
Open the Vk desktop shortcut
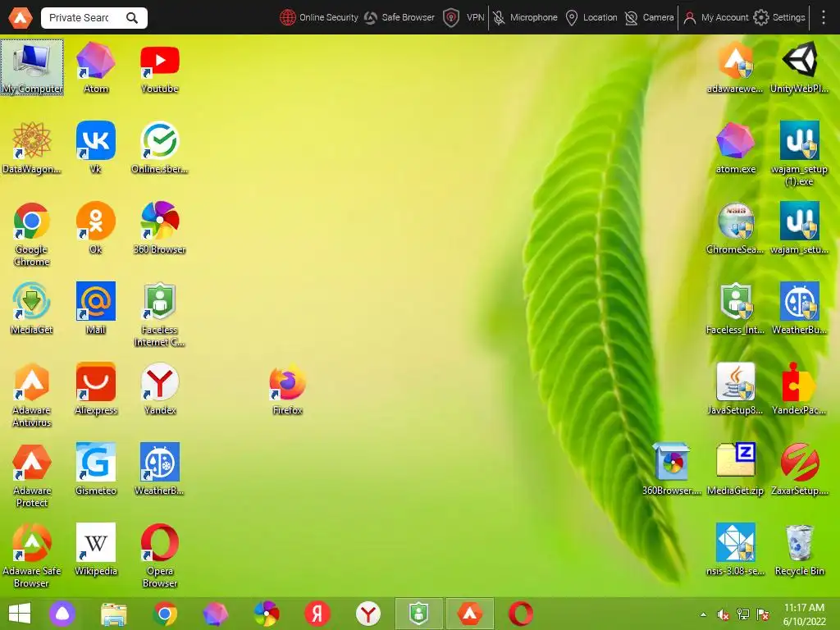click(95, 148)
